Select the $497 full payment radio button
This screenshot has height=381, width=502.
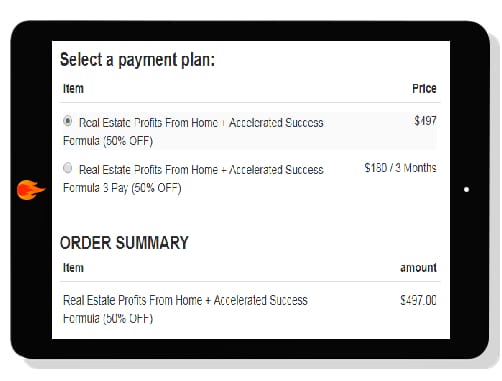point(68,121)
